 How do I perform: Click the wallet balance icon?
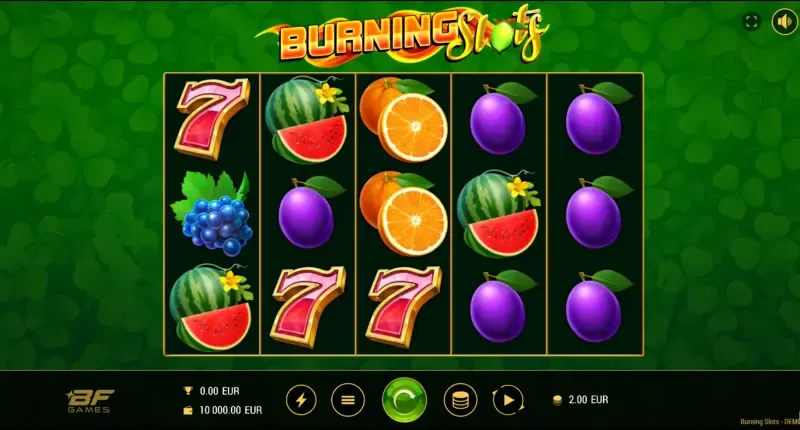[x=188, y=410]
